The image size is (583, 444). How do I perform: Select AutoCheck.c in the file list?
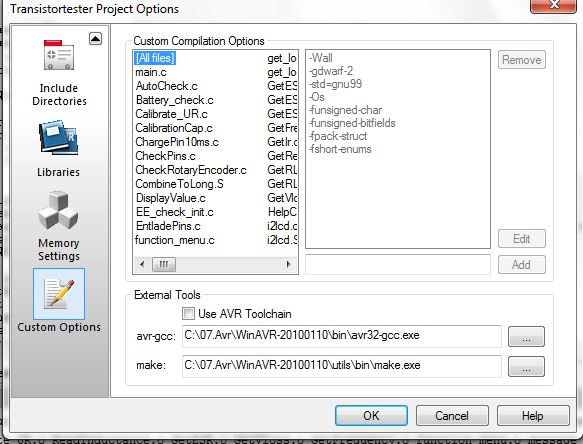click(166, 86)
